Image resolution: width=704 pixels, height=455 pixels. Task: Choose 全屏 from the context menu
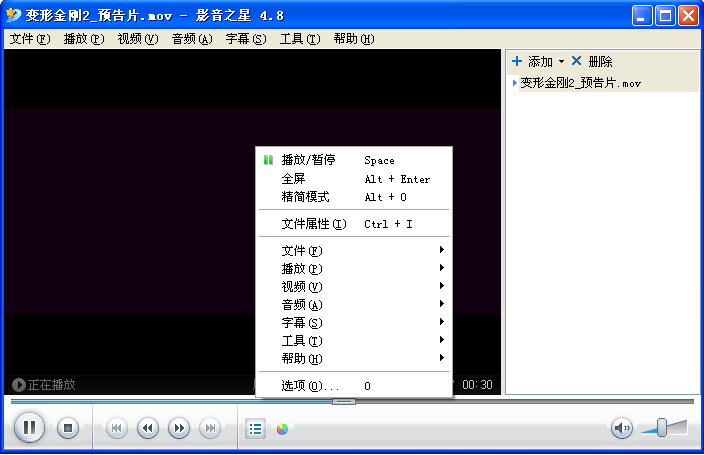[x=294, y=179]
